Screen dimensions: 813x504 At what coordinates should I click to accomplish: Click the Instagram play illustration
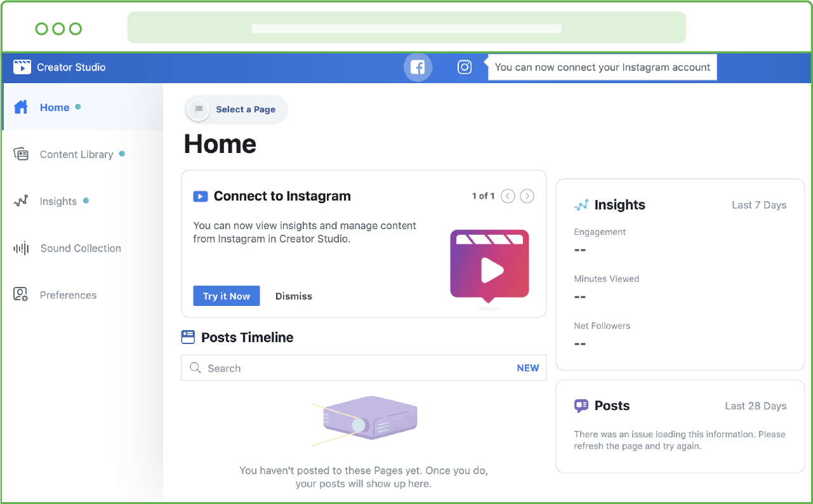pyautogui.click(x=489, y=268)
